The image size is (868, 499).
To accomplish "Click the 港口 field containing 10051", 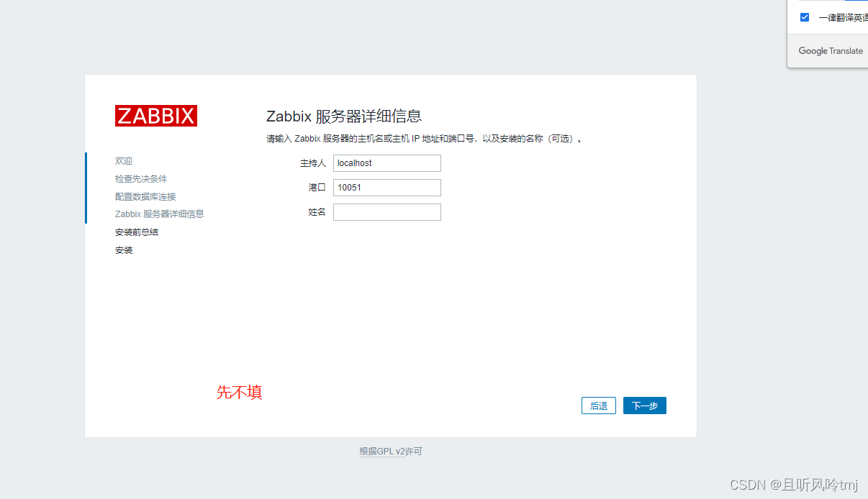I will 387,188.
